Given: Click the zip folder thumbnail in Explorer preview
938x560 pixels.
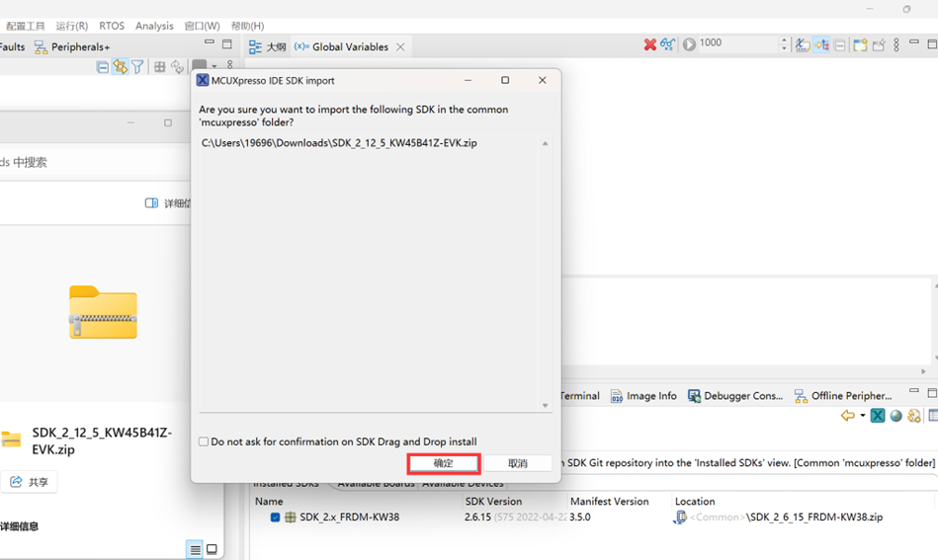Looking at the screenshot, I should (x=103, y=312).
